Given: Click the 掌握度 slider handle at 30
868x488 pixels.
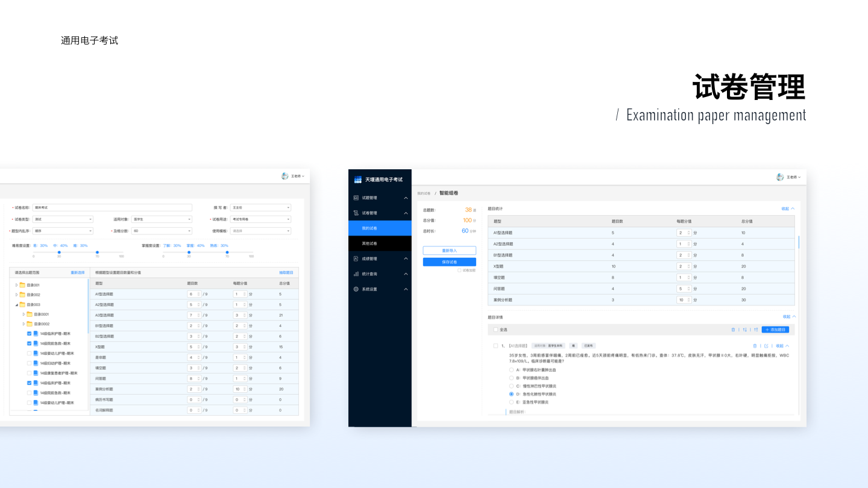Looking at the screenshot, I should click(x=189, y=252).
